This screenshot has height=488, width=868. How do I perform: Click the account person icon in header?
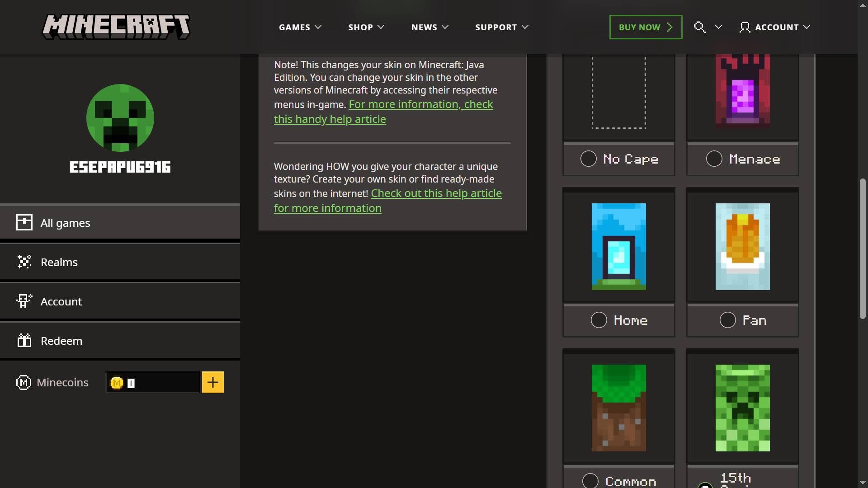[745, 27]
